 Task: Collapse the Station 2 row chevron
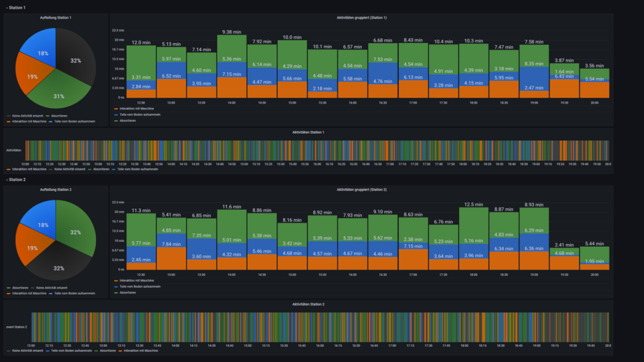[x=6, y=179]
